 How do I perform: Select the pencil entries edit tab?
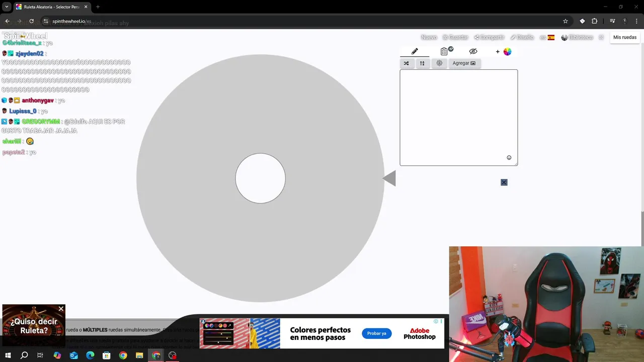pos(415,51)
